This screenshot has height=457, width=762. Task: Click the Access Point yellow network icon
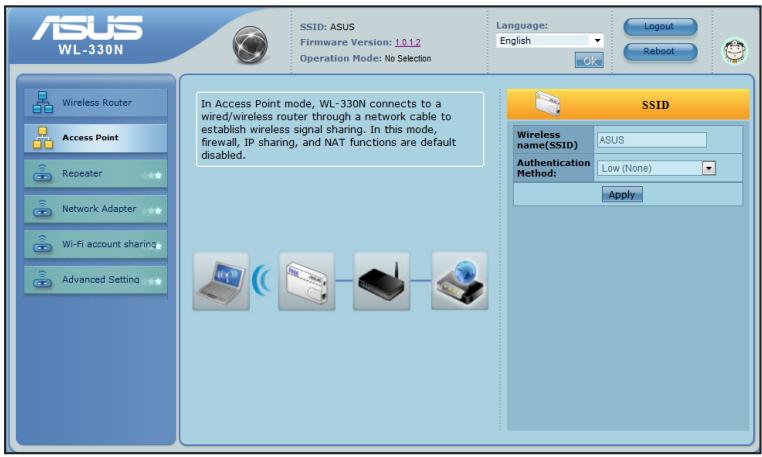[x=43, y=138]
